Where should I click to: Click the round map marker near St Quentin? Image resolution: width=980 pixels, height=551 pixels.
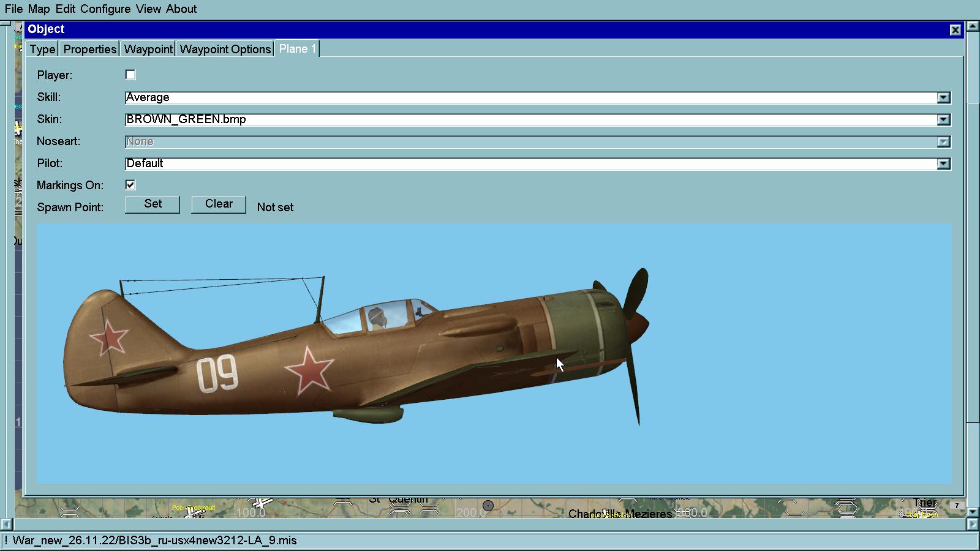click(x=488, y=506)
